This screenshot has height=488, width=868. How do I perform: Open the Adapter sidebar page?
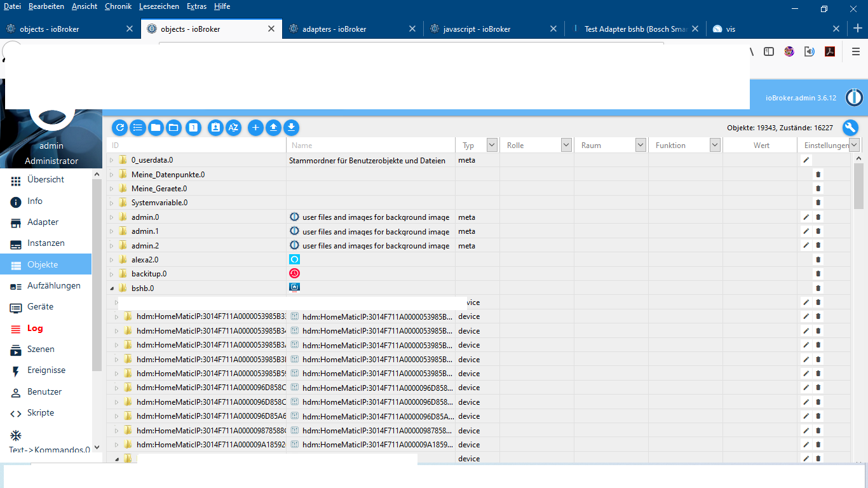(46, 222)
